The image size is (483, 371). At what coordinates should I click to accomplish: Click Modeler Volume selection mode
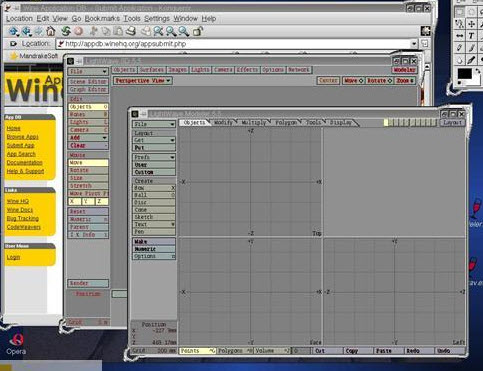[x=272, y=351]
